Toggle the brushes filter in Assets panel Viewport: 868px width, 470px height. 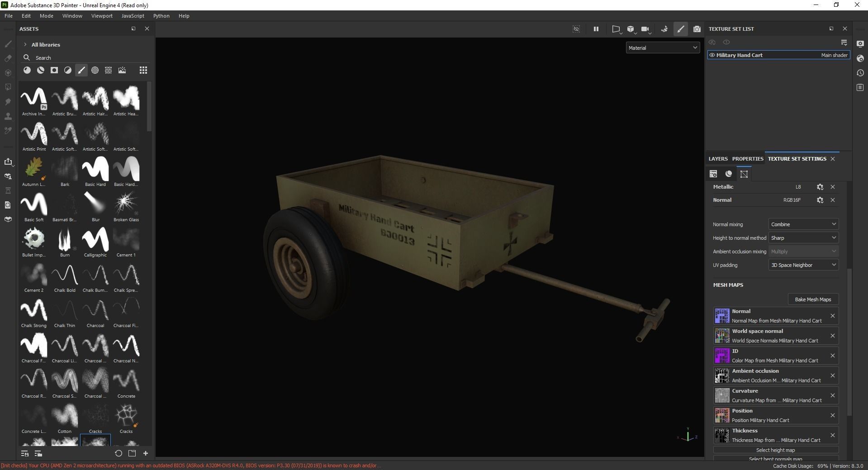point(81,70)
